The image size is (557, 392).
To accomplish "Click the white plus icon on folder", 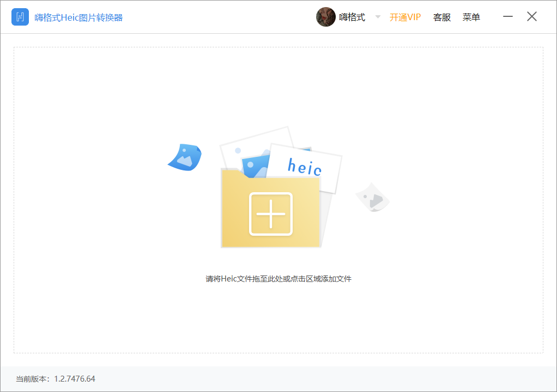I will click(271, 214).
